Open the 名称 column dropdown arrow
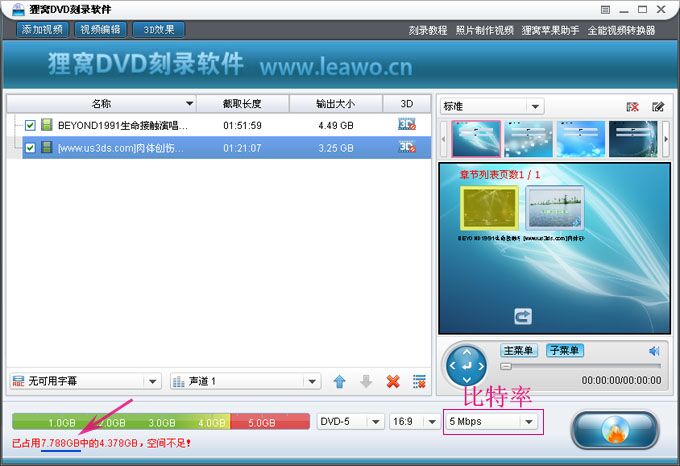This screenshot has width=680, height=466. (x=190, y=104)
